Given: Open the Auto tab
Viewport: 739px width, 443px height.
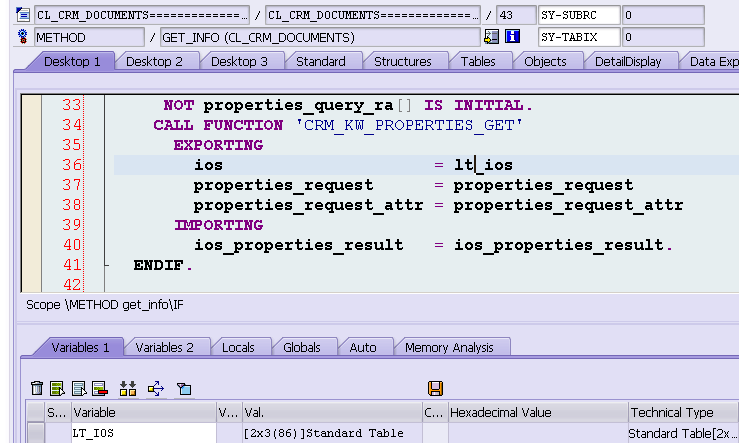Looking at the screenshot, I should click(363, 348).
